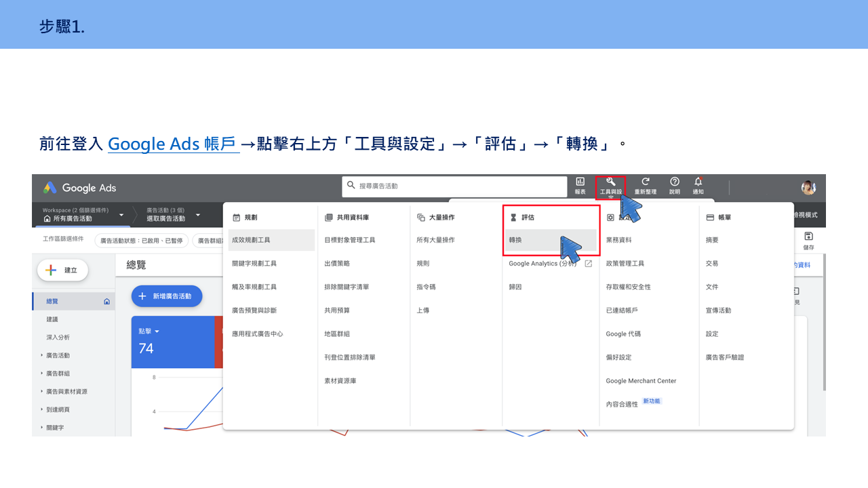Click the 重新整理 refresh icon
This screenshot has width=868, height=488.
click(646, 186)
